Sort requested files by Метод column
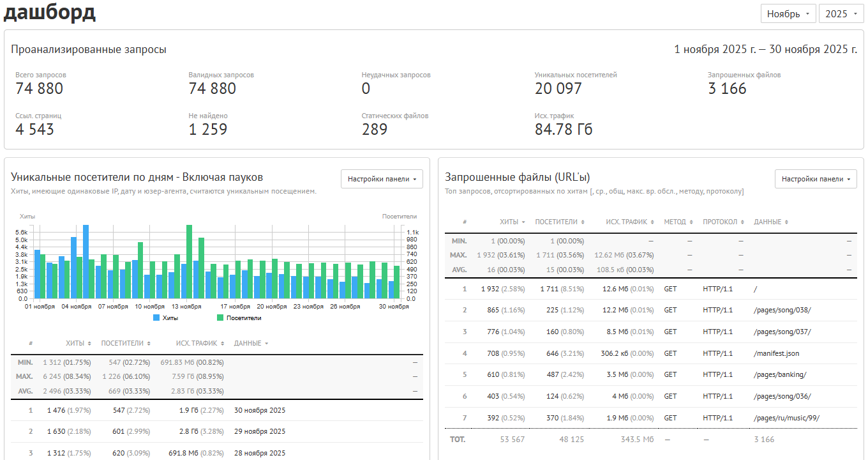 click(x=678, y=222)
